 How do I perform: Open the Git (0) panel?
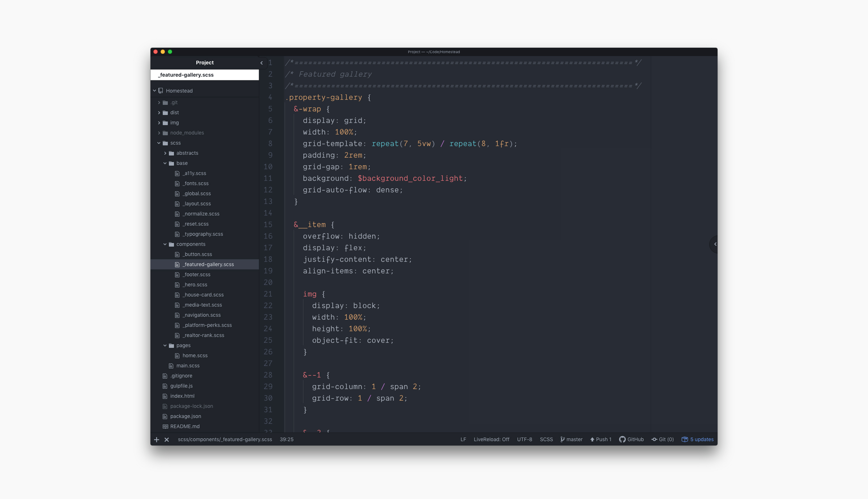[x=663, y=439]
